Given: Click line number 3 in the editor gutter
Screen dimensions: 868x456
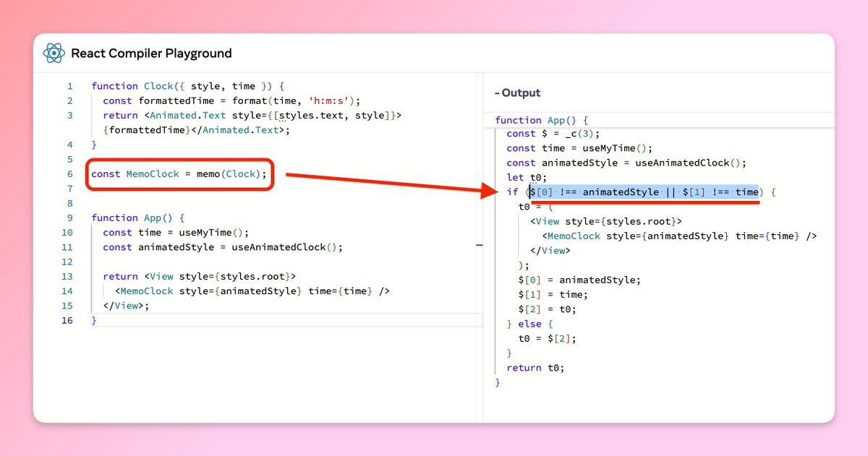Looking at the screenshot, I should [70, 116].
